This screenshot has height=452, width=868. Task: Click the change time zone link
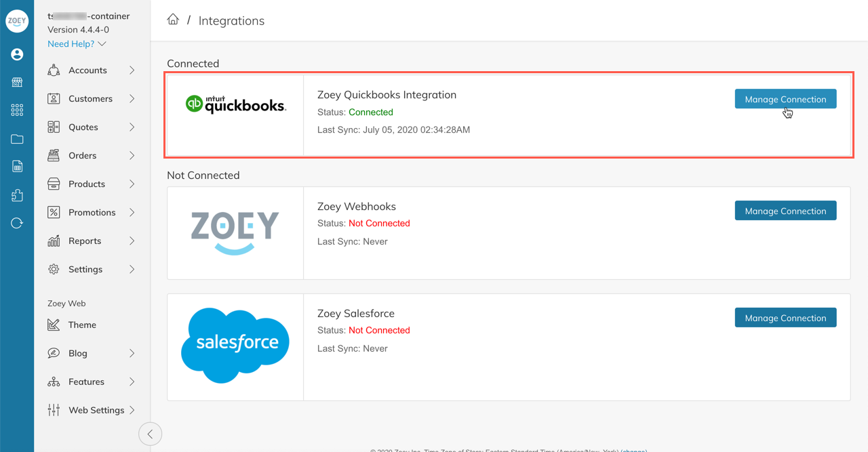[633, 450]
